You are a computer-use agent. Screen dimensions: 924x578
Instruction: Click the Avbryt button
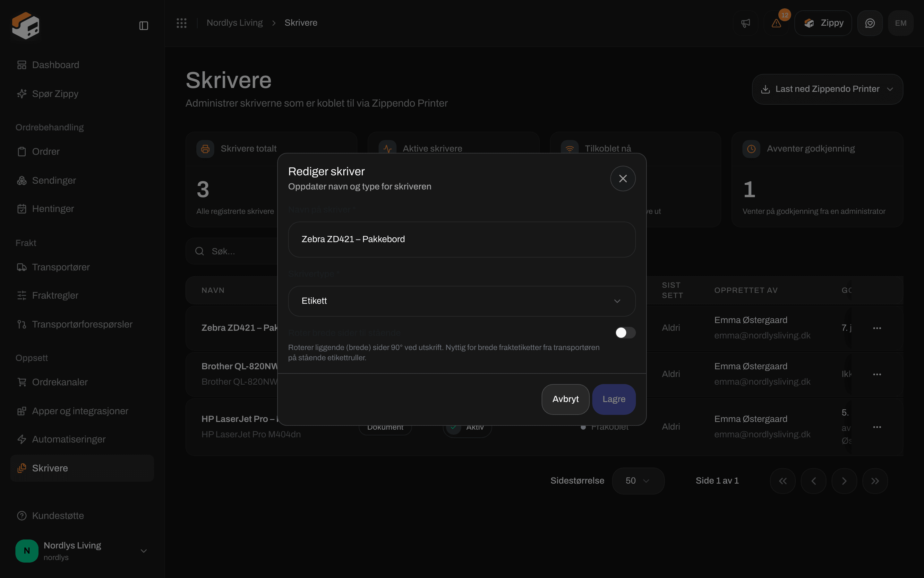565,399
